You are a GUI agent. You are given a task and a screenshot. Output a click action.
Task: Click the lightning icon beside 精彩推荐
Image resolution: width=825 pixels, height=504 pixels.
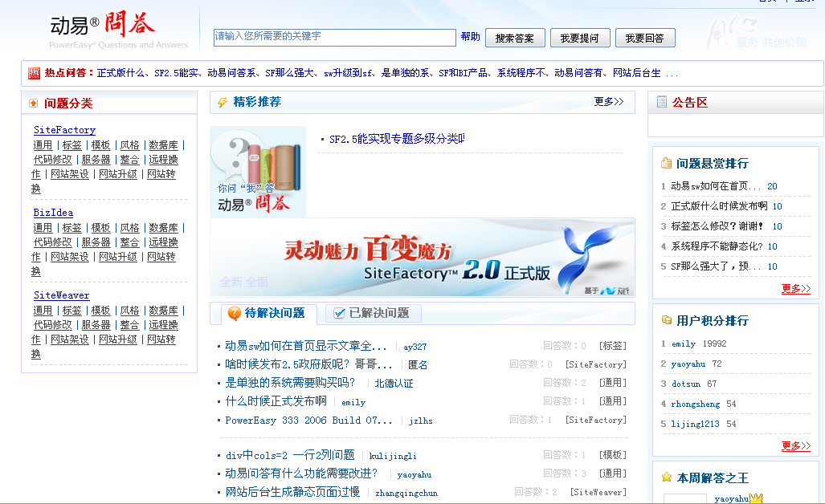[x=223, y=103]
